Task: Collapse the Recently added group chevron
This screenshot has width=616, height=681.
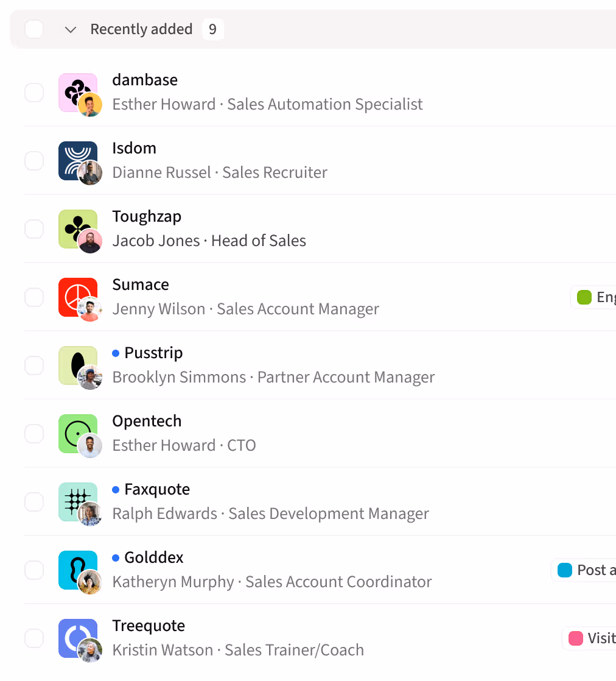Action: coord(71,29)
